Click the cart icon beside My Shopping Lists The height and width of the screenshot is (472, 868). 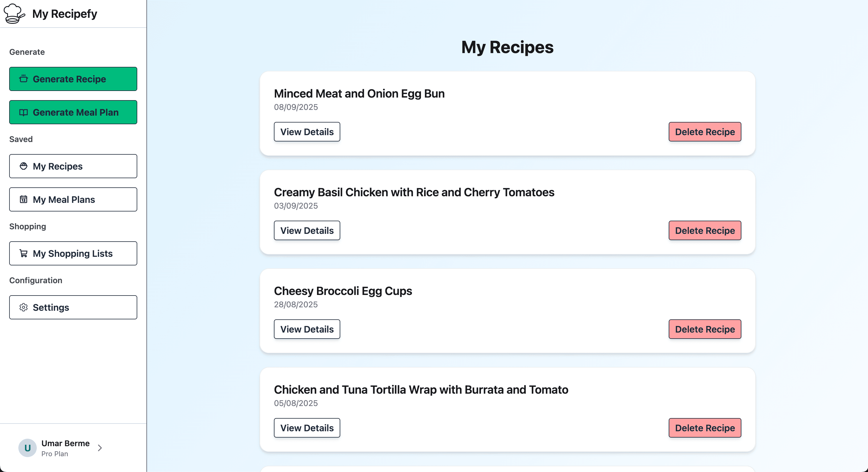coord(23,253)
